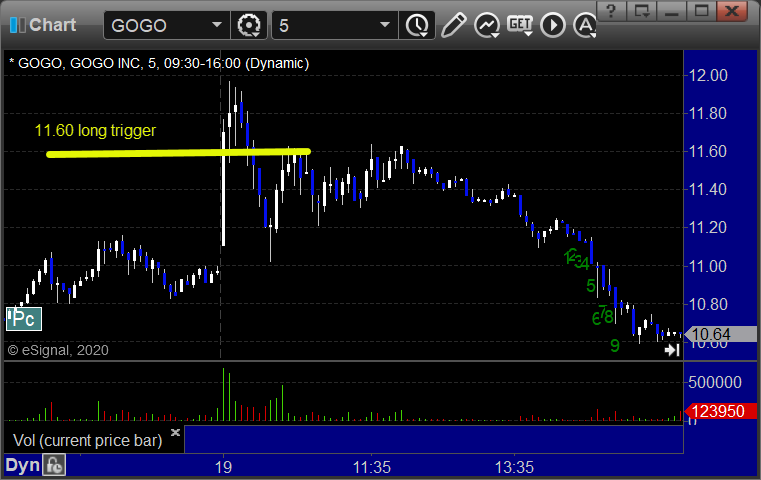Click the 10.80 price axis label
Image resolution: width=761 pixels, height=480 pixels.
708,304
